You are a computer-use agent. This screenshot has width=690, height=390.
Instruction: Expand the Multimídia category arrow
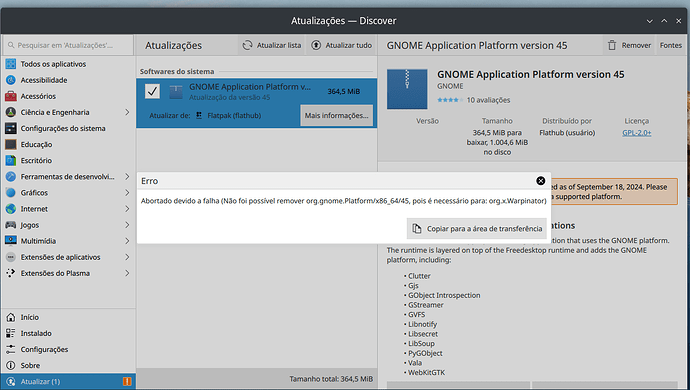tap(127, 241)
